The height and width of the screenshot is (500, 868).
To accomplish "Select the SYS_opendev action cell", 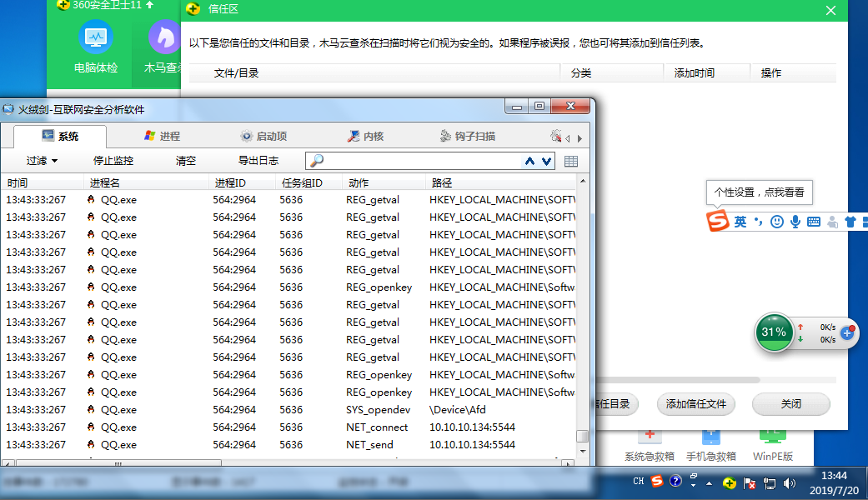I will (378, 410).
